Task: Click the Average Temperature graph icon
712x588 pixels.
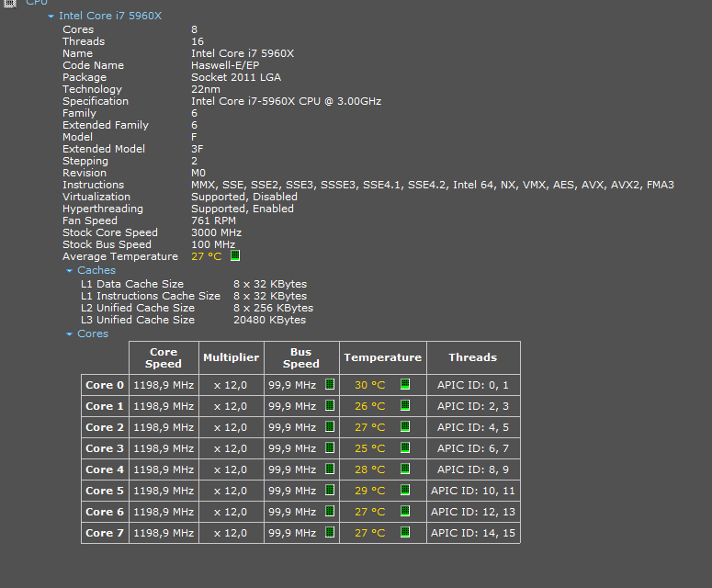Action: 235,255
